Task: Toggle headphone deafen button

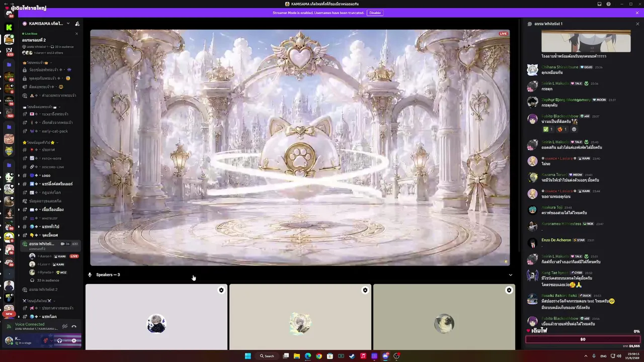Action: click(x=59, y=340)
